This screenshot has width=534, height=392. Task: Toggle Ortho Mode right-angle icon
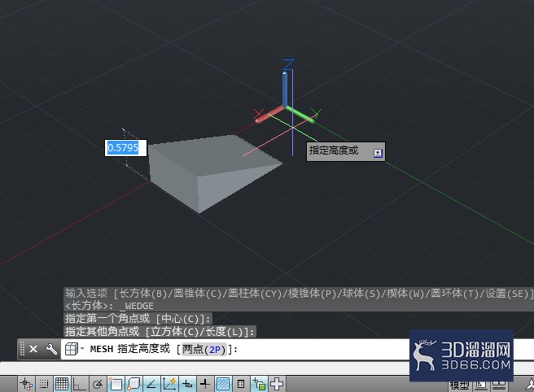point(79,384)
